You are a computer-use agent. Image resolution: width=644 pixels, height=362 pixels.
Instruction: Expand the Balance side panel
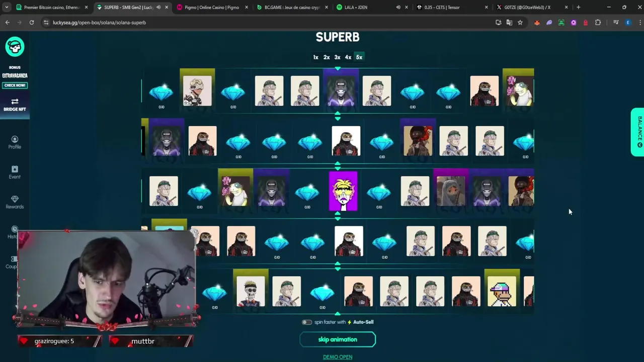point(637,132)
